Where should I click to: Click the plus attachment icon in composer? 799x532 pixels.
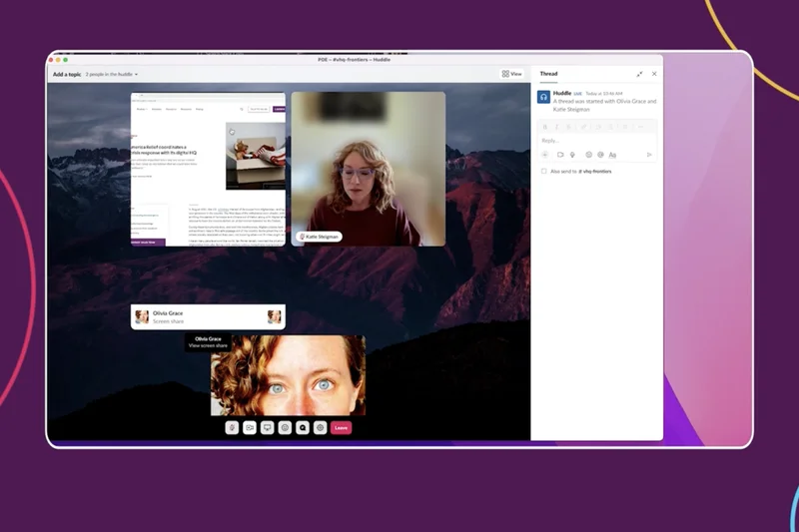click(x=544, y=155)
